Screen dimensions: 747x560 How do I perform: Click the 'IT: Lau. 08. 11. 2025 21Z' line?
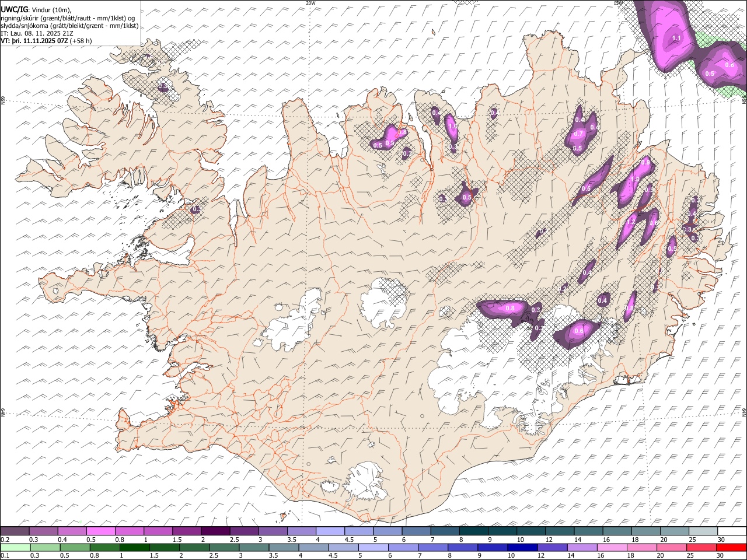tap(37, 33)
